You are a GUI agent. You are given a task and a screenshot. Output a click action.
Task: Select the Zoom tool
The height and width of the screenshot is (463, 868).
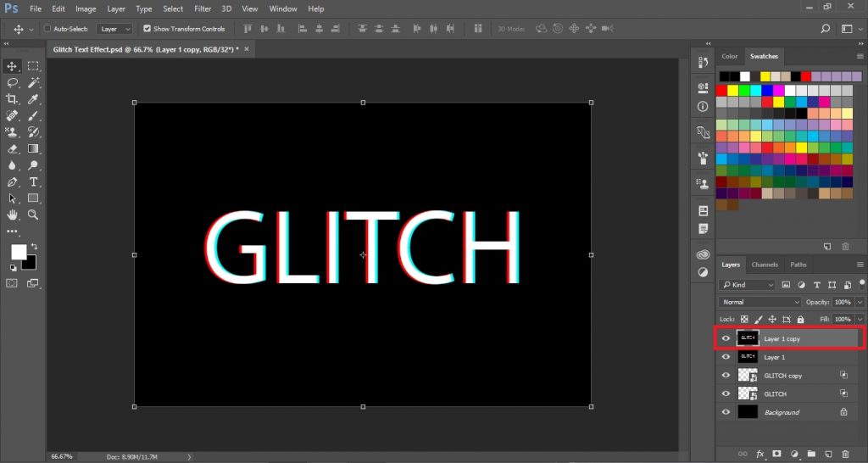pos(33,215)
